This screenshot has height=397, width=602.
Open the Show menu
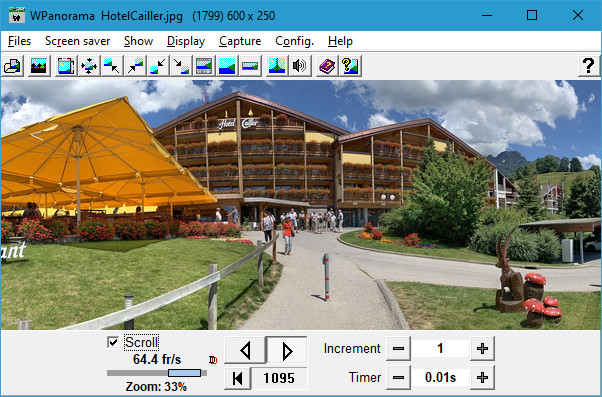(x=139, y=41)
